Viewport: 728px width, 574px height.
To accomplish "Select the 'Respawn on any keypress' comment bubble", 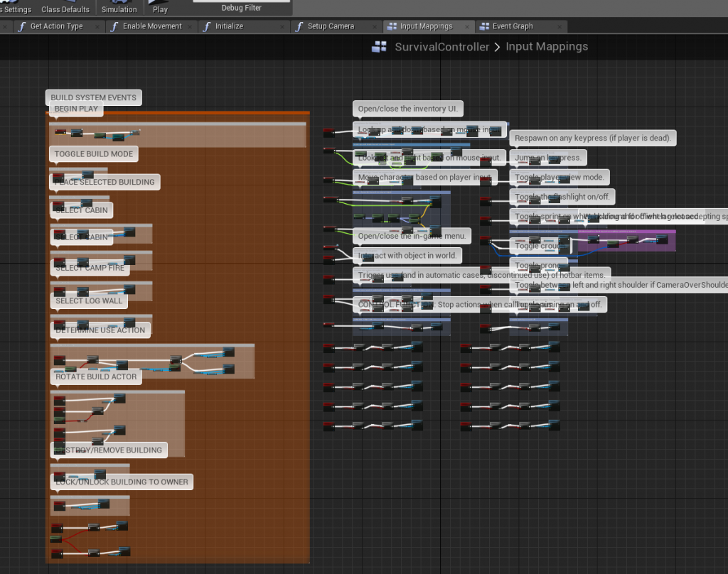I will [x=592, y=138].
